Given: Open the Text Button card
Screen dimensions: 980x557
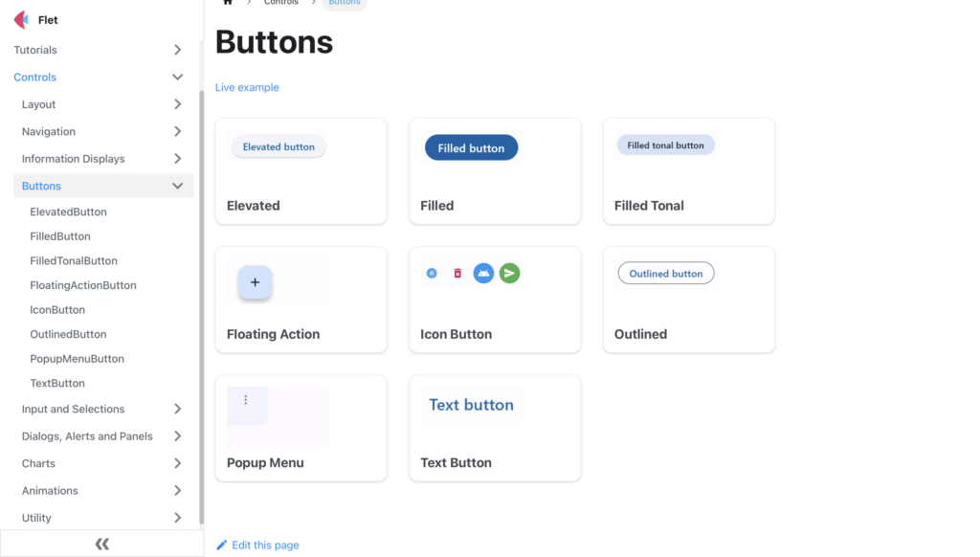Looking at the screenshot, I should pyautogui.click(x=495, y=428).
